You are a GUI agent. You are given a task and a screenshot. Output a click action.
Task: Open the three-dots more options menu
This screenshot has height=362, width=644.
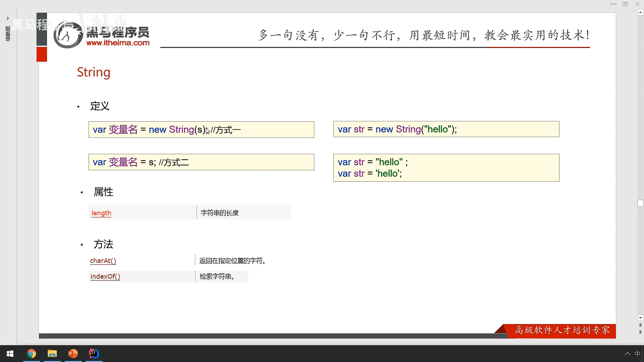(x=613, y=4)
